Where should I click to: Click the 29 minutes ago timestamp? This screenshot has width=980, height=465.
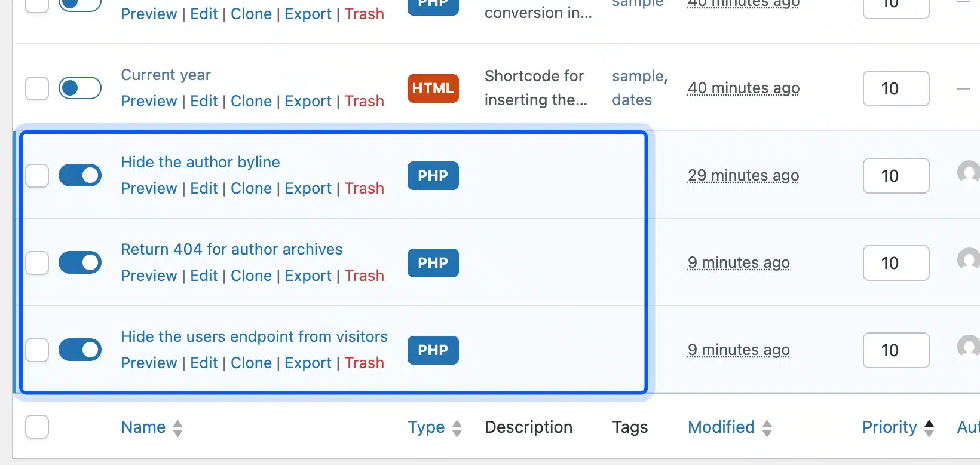pos(743,176)
